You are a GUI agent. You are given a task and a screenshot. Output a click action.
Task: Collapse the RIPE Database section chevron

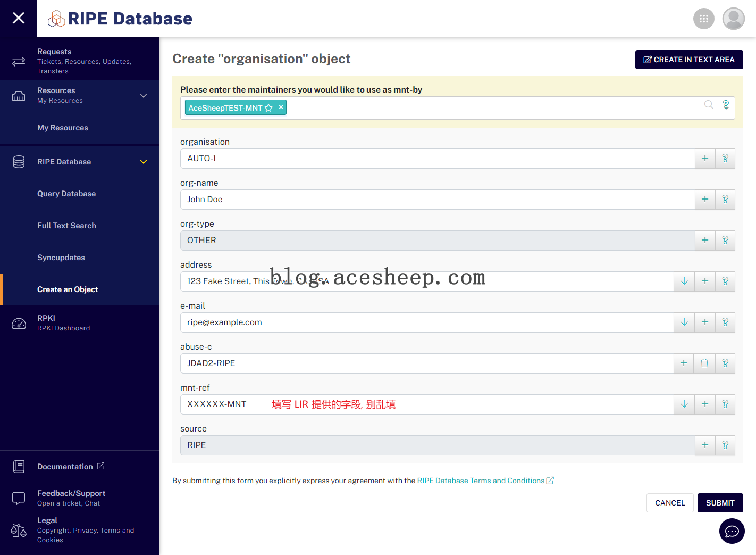tap(144, 162)
